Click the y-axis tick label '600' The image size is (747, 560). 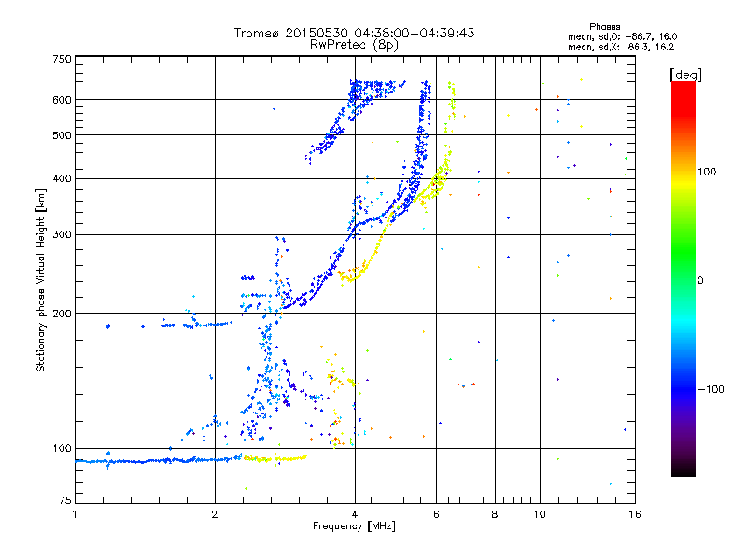[x=62, y=100]
